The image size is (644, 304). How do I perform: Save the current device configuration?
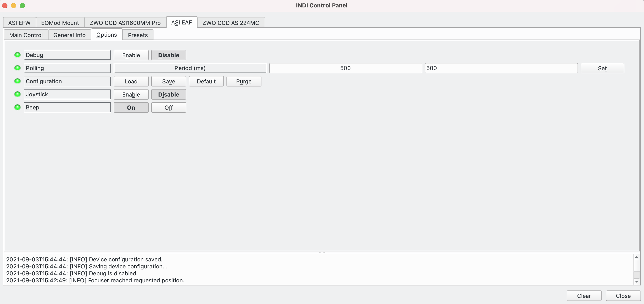168,81
